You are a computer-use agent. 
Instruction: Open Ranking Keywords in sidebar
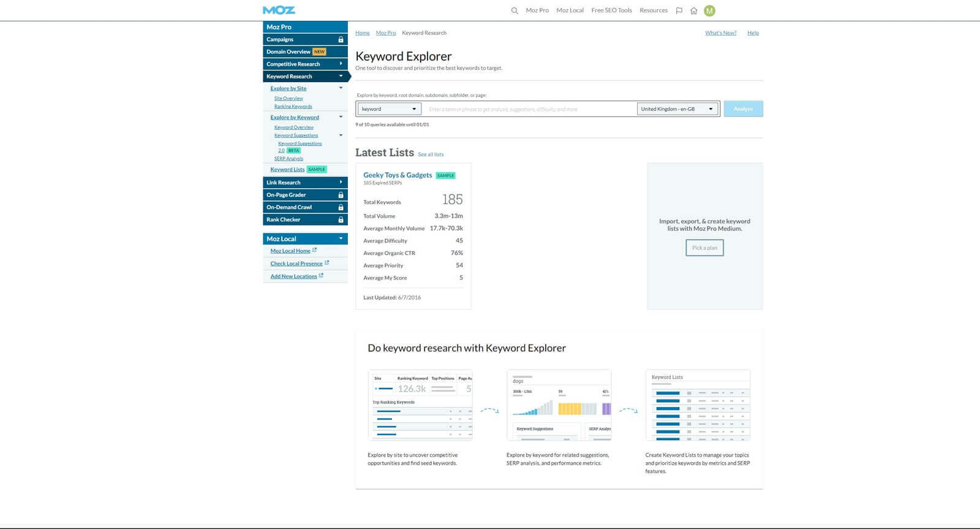pos(293,107)
